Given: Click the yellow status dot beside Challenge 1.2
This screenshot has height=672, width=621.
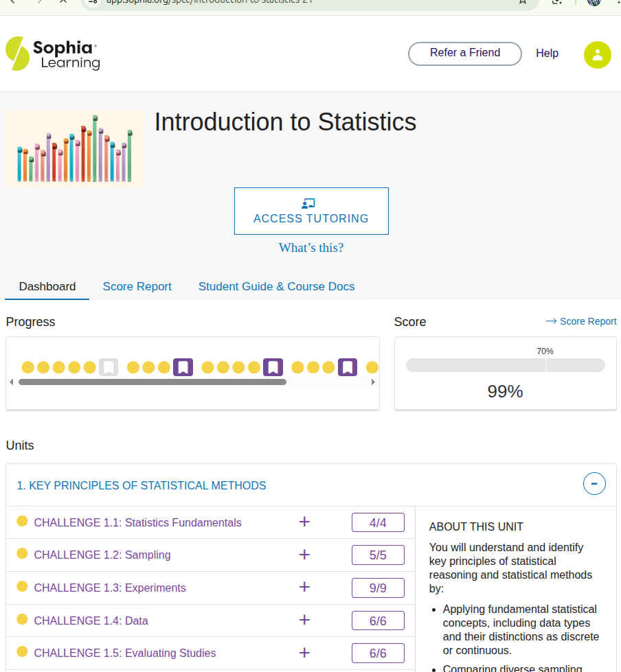Looking at the screenshot, I should click(x=22, y=553).
